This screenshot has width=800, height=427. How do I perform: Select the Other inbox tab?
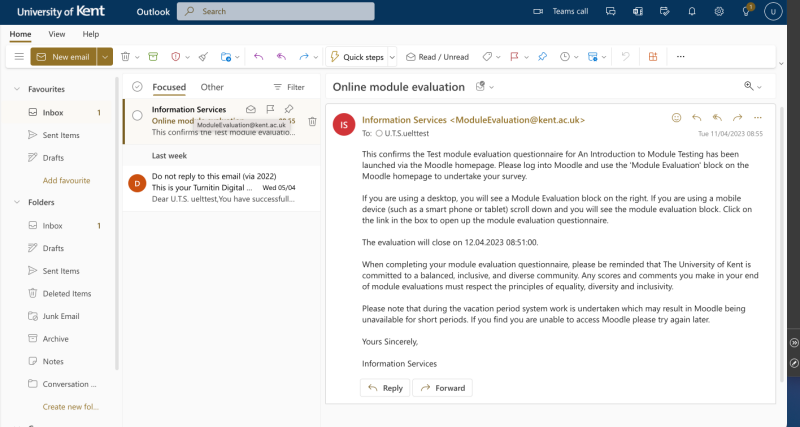pyautogui.click(x=212, y=87)
